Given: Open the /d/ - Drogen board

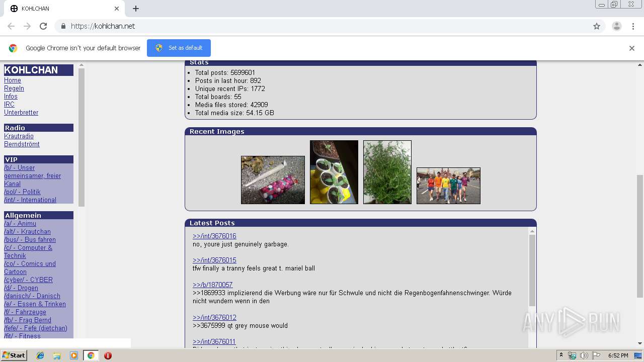Looking at the screenshot, I should click(x=21, y=288).
